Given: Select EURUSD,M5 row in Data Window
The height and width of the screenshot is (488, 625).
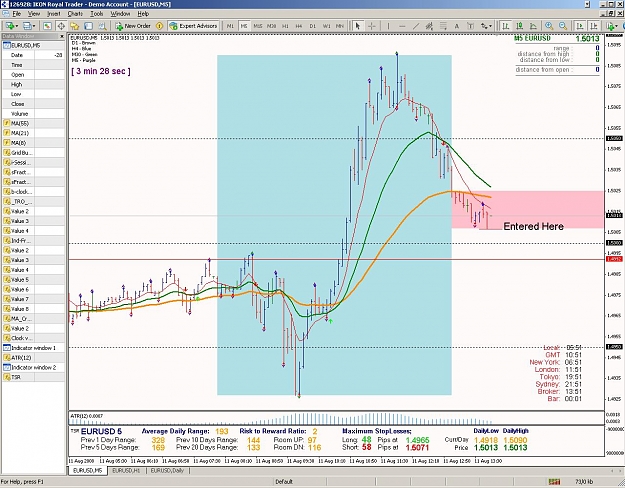Looking at the screenshot, I should (33, 45).
